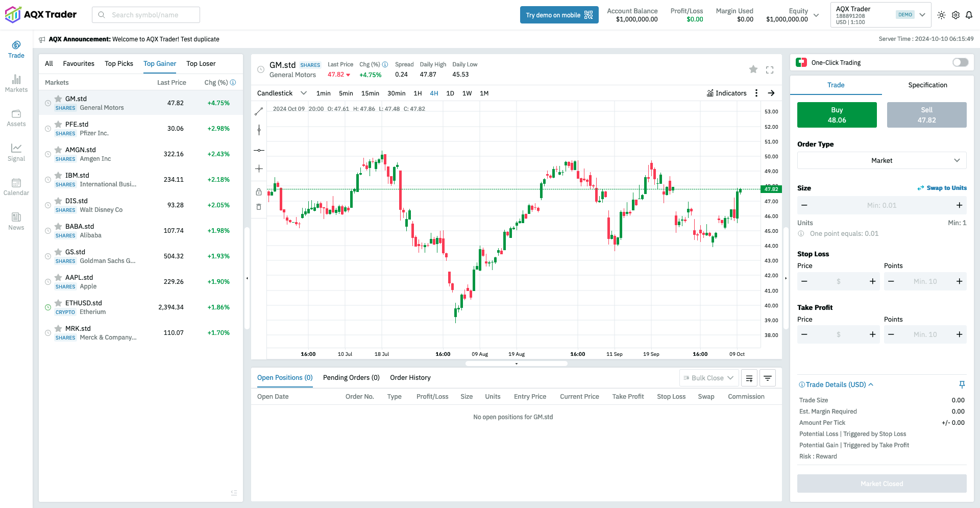Switch between light and dark theme
The image size is (980, 508).
coord(941,15)
